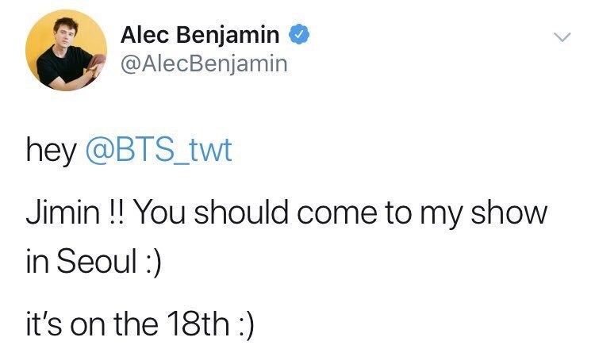Click the word Jimin in the tweet

pos(63,213)
